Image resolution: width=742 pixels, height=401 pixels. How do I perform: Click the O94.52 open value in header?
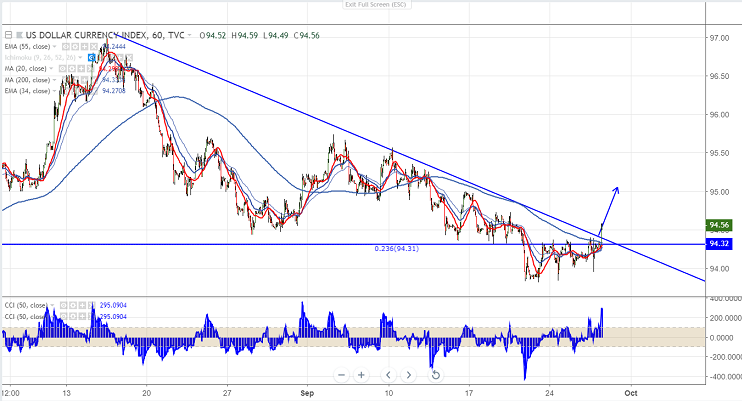click(x=212, y=35)
